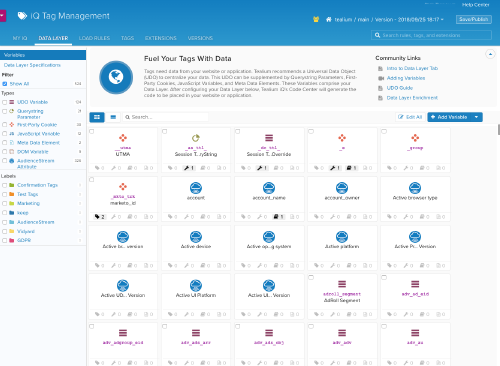The height and width of the screenshot is (366, 500).
Task: Expand the Add Variable dropdown arrow
Action: (477, 117)
